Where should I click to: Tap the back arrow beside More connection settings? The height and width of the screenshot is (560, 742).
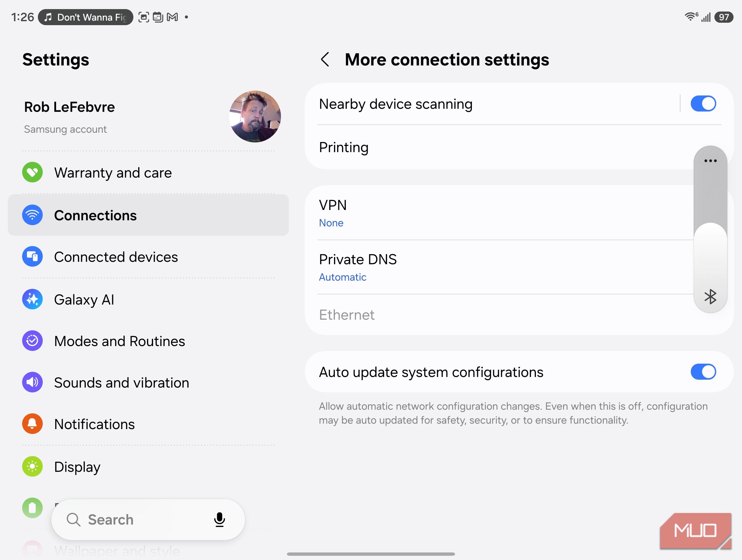[x=325, y=60]
